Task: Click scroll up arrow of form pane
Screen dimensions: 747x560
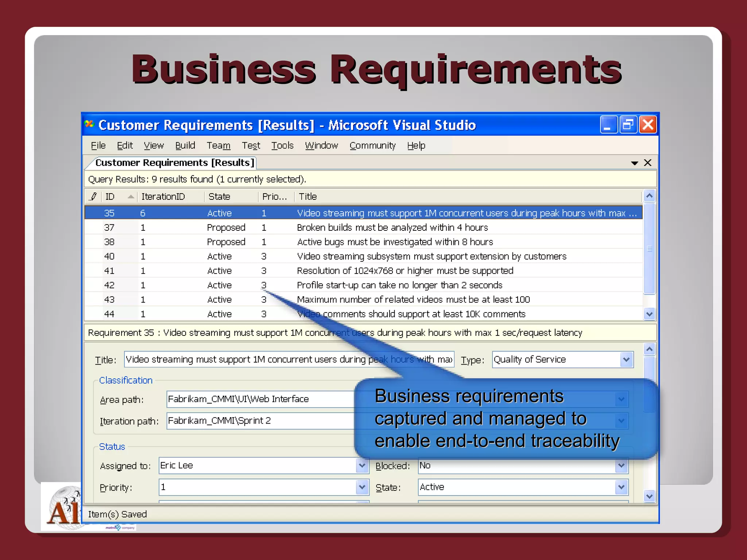Action: pyautogui.click(x=649, y=350)
